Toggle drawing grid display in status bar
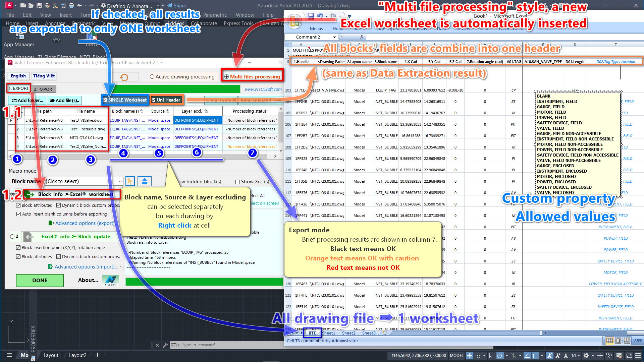Viewport: 644px width, 362px height. click(x=470, y=356)
